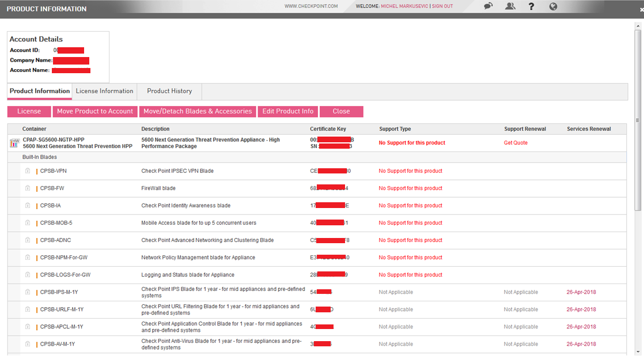Click 'Mobile Access blade' description text
Viewport: 644px width, 359px height.
pos(199,222)
